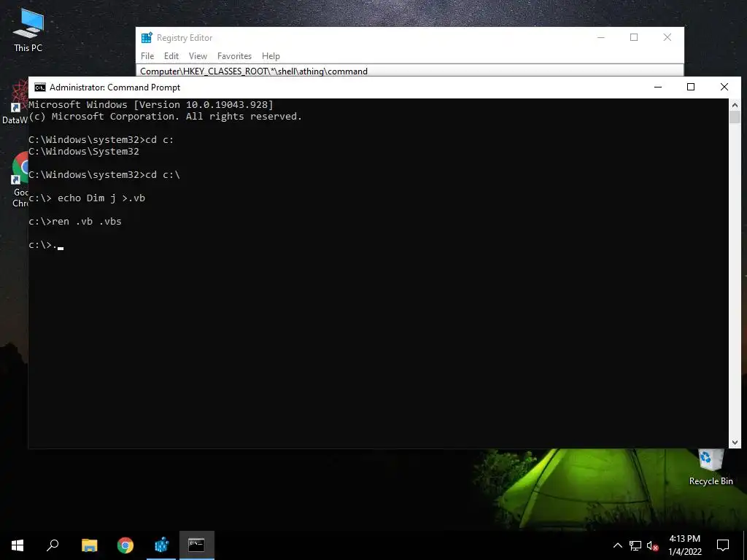Close the Registry Editor window
This screenshot has height=560, width=747.
[x=667, y=38]
